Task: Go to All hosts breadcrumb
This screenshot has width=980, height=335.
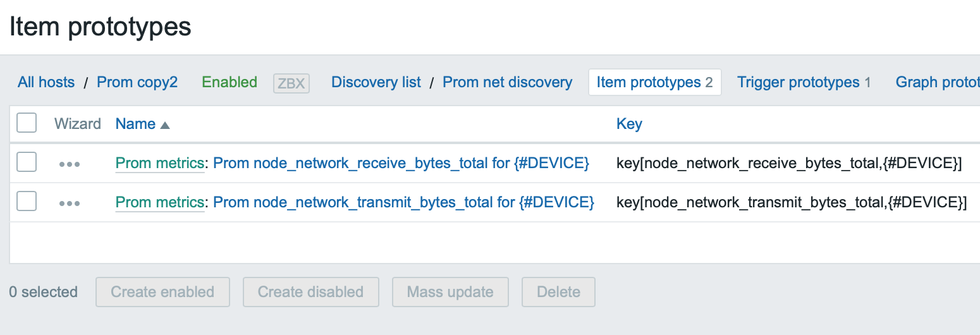Action: [46, 82]
